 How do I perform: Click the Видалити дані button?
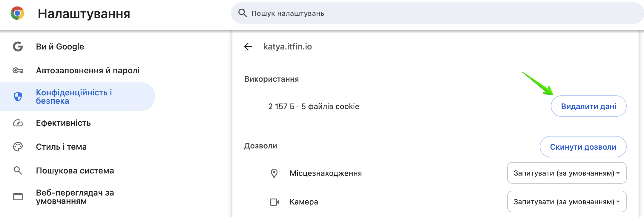coord(588,106)
